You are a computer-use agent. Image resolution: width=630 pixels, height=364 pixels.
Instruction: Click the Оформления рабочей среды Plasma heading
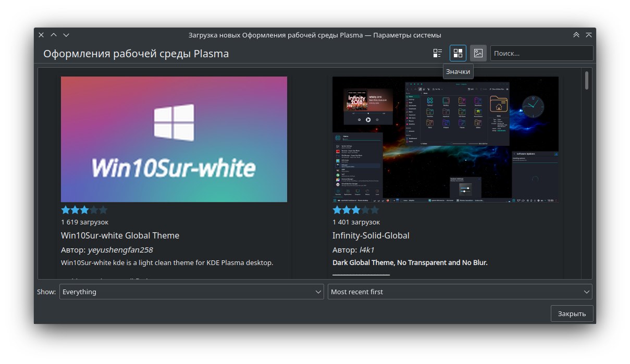tap(136, 54)
